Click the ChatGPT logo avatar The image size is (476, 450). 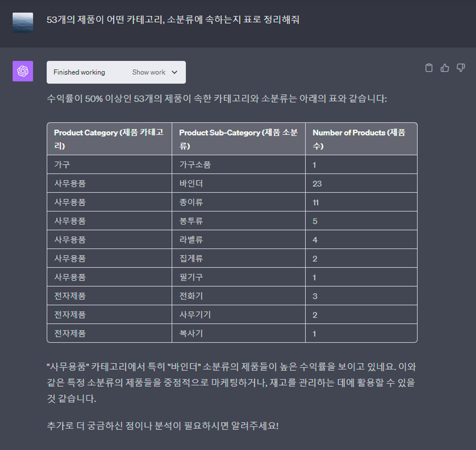click(23, 71)
